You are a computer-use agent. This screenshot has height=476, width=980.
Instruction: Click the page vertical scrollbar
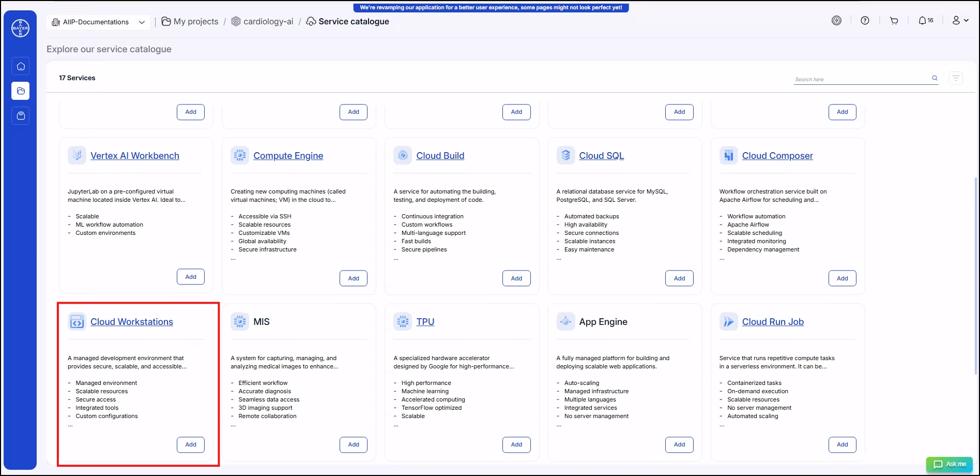(x=976, y=276)
